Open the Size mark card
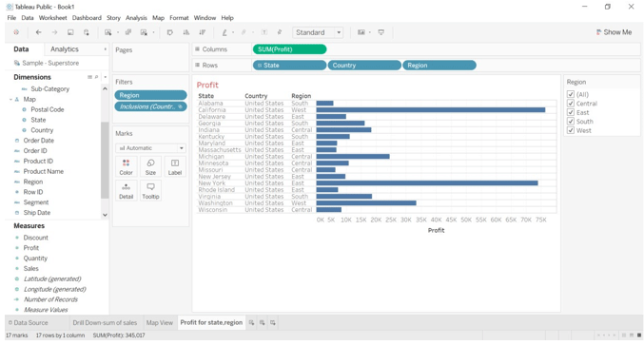The height and width of the screenshot is (345, 644). pos(150,167)
